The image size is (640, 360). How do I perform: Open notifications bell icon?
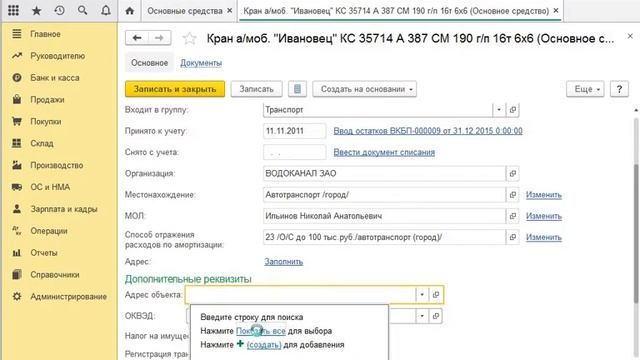tap(106, 11)
